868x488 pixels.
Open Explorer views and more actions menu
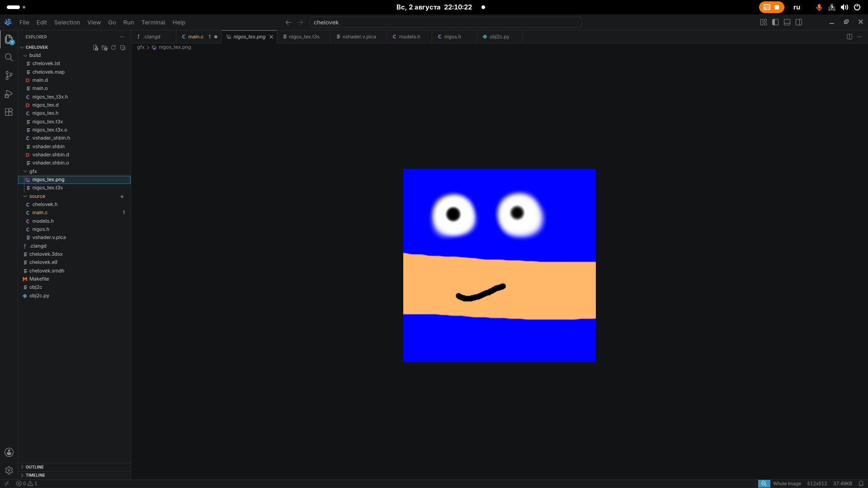(x=122, y=37)
